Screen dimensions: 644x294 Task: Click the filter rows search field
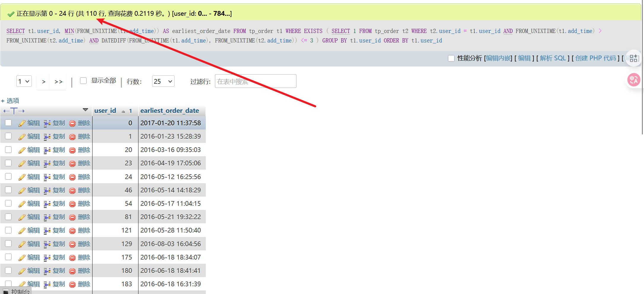pos(255,81)
